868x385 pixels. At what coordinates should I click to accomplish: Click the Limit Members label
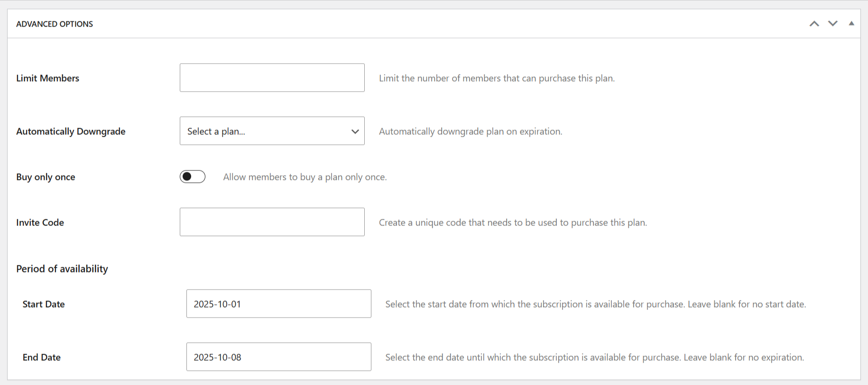pos(47,78)
